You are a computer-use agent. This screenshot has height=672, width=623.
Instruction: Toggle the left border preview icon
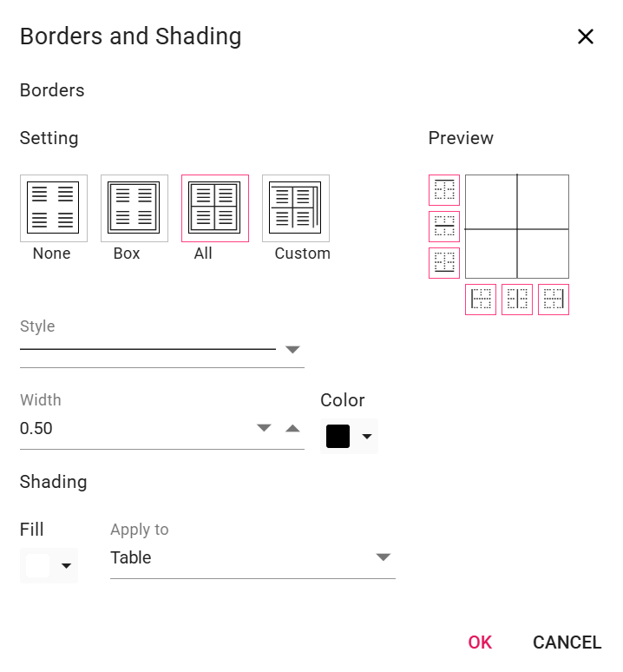coord(481,300)
